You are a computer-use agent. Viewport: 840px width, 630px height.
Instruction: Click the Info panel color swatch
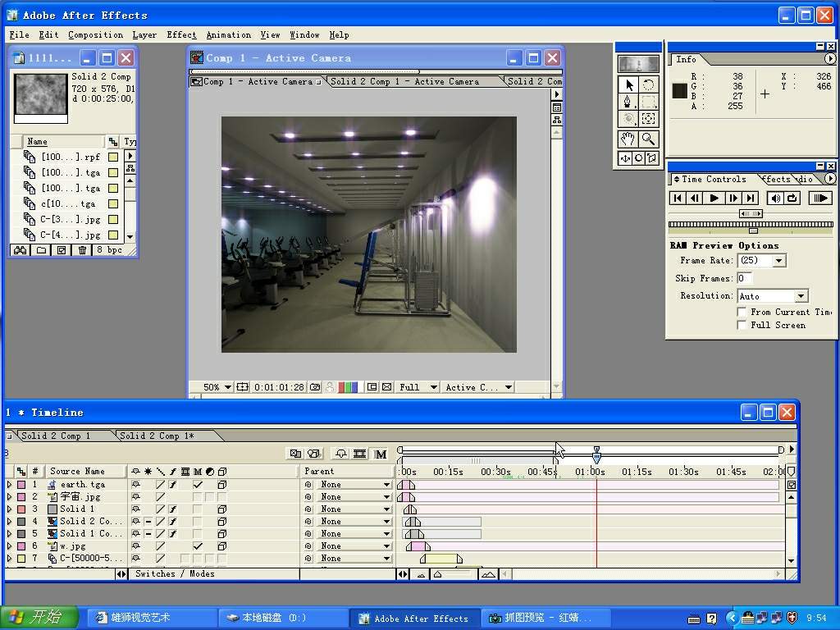(x=680, y=90)
